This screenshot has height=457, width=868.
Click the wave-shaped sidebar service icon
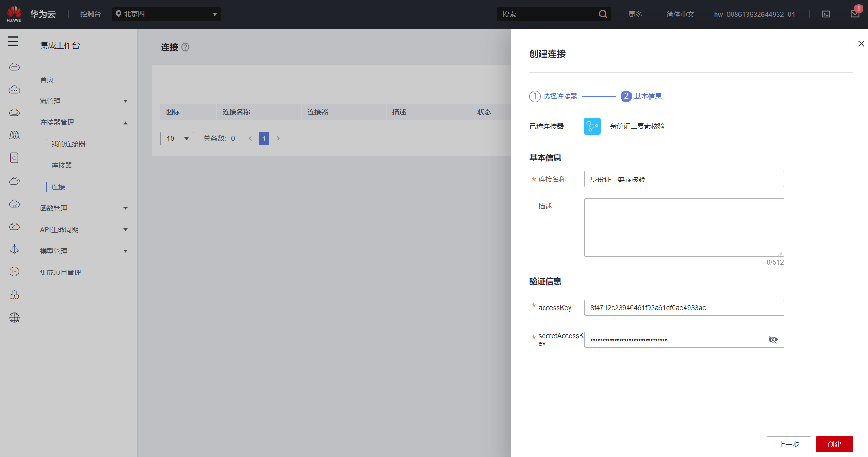coord(14,135)
